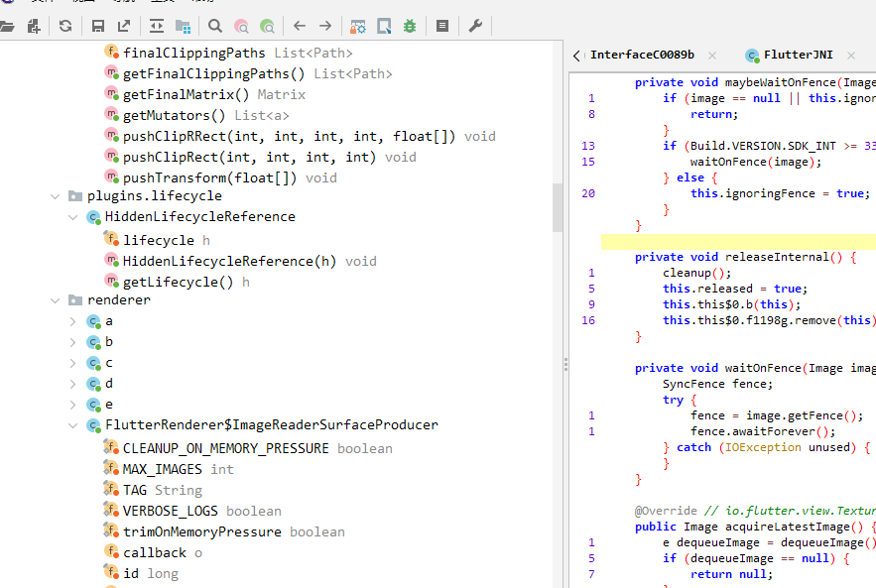Navigate forward with right arrow icon
The height and width of the screenshot is (588, 876).
click(x=325, y=26)
